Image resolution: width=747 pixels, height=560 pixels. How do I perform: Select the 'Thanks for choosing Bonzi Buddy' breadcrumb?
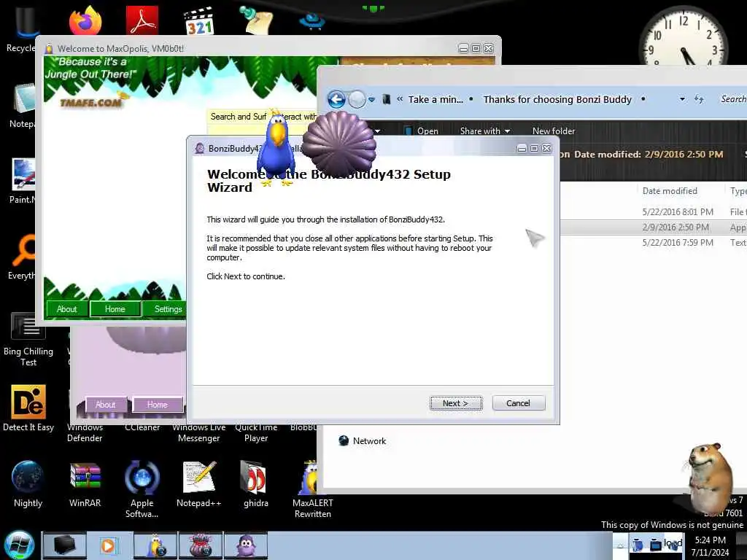click(557, 99)
